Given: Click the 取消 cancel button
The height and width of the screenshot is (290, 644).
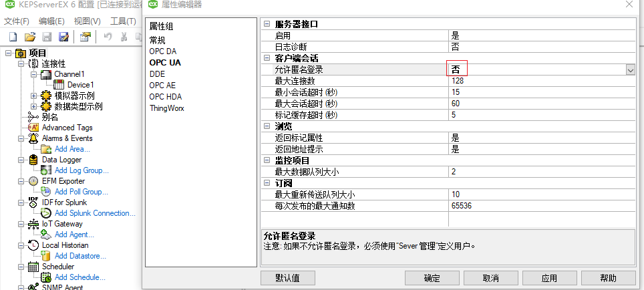Looking at the screenshot, I should tap(491, 278).
